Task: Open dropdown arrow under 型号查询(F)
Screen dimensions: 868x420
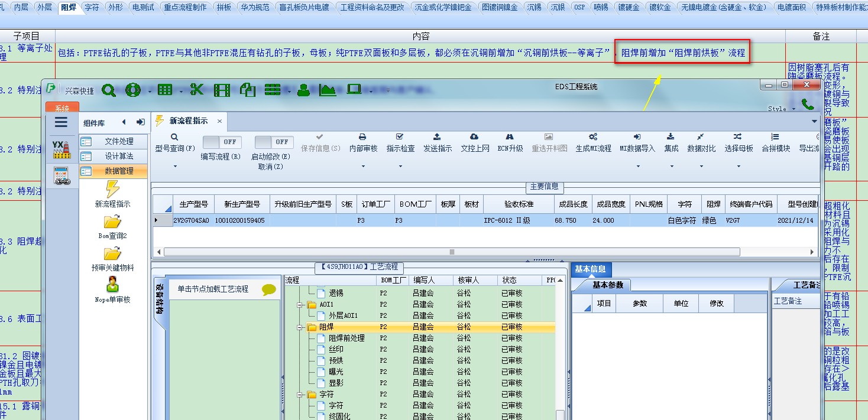Action: tap(175, 167)
